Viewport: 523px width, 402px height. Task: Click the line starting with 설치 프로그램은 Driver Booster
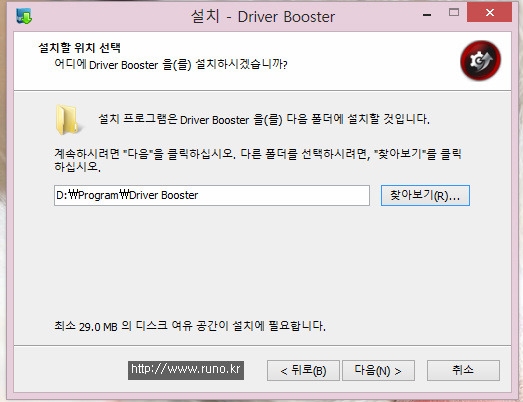(264, 119)
